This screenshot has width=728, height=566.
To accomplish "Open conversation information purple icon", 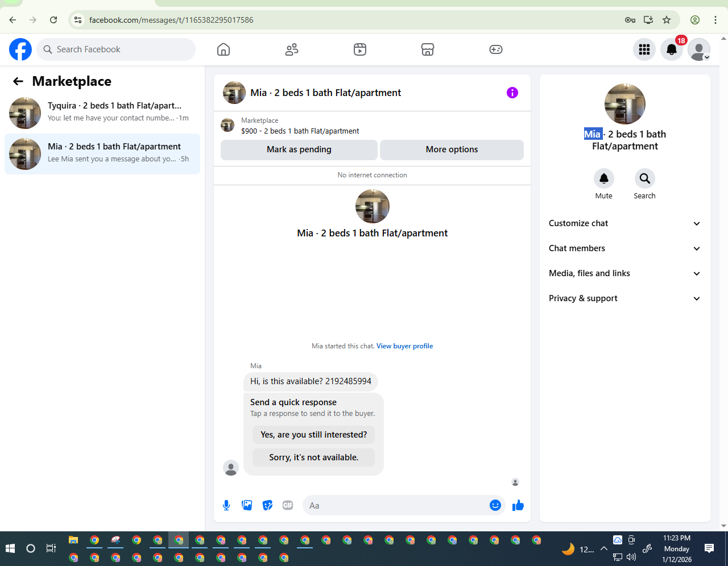I will point(512,93).
